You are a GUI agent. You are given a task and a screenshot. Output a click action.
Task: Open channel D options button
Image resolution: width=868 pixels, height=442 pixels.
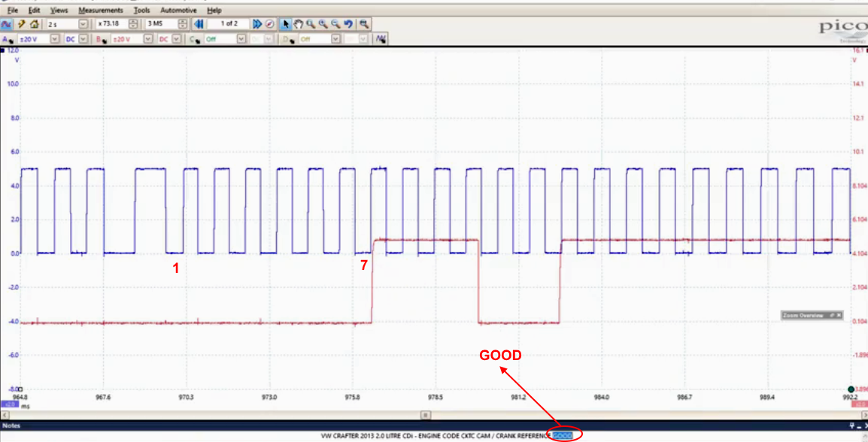[288, 39]
